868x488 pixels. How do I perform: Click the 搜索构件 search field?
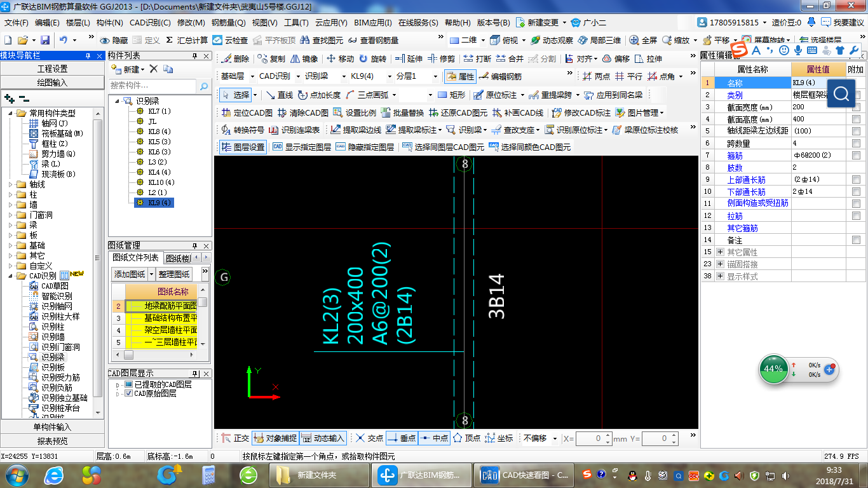click(153, 86)
